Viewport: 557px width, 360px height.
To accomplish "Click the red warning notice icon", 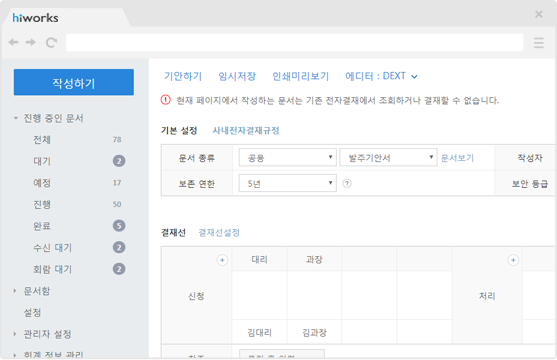I will (166, 100).
